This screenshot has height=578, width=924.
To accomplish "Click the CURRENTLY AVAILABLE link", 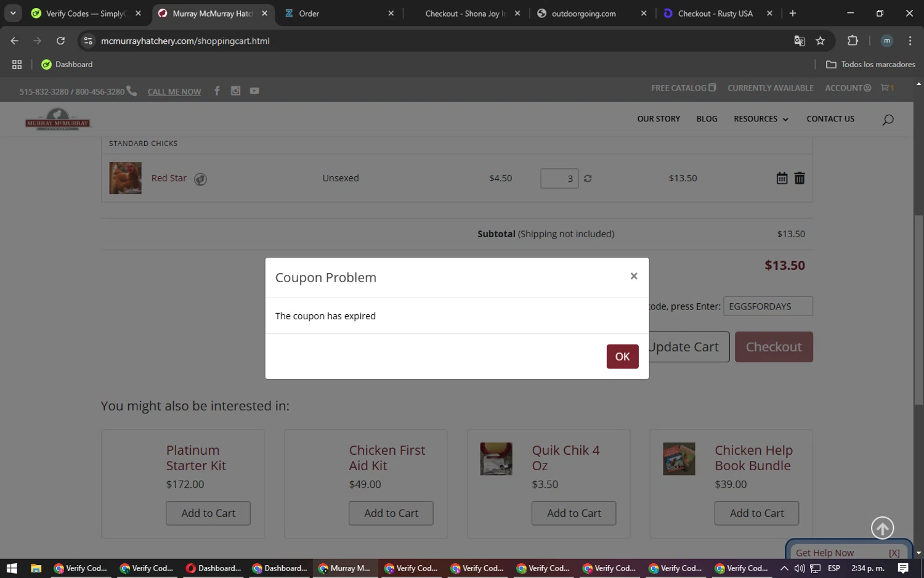I will tap(771, 88).
